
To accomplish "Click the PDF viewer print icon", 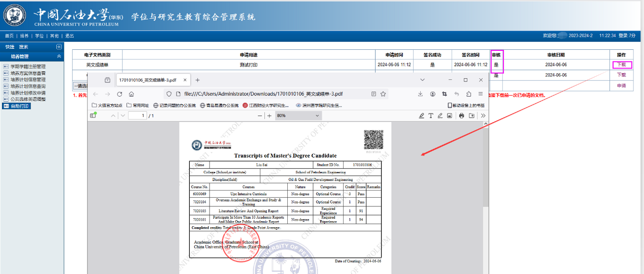I will (461, 116).
